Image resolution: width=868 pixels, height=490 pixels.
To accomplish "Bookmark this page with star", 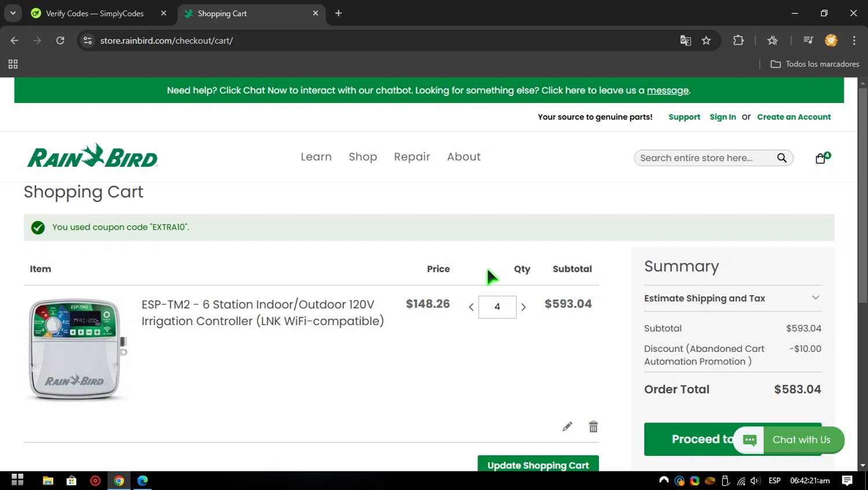I will [x=706, y=40].
